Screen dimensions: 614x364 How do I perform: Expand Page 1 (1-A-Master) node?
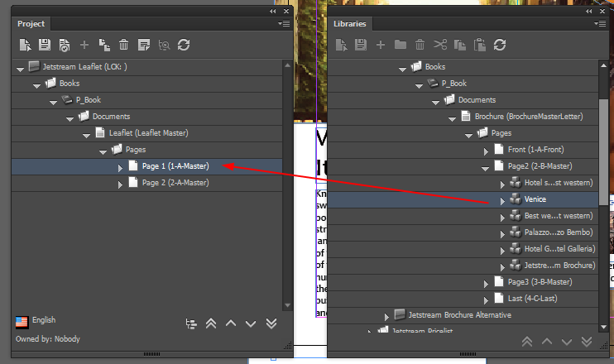(x=119, y=166)
